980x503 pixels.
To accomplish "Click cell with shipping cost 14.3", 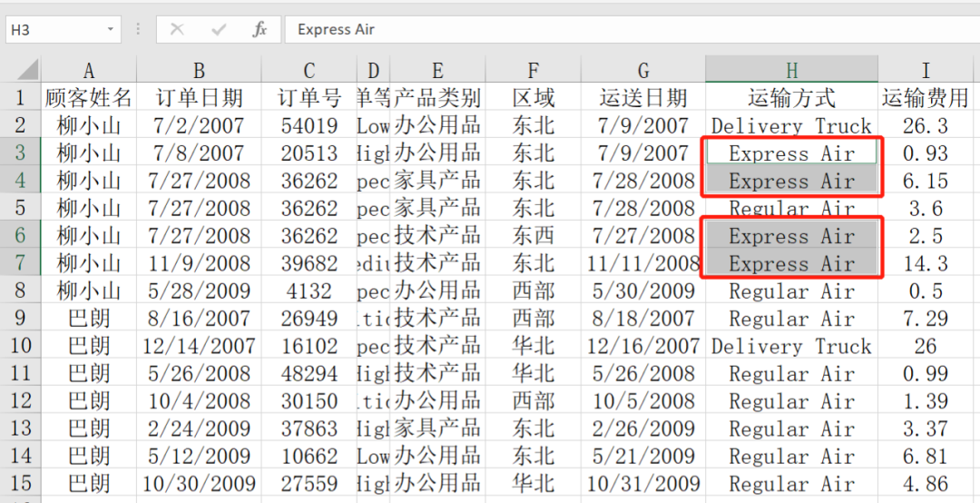I will coord(926,263).
